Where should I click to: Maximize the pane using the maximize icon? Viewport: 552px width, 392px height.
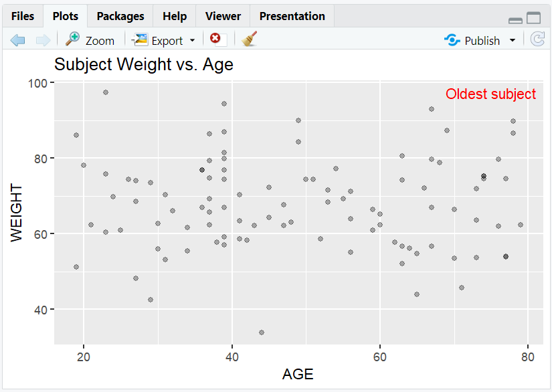click(533, 18)
